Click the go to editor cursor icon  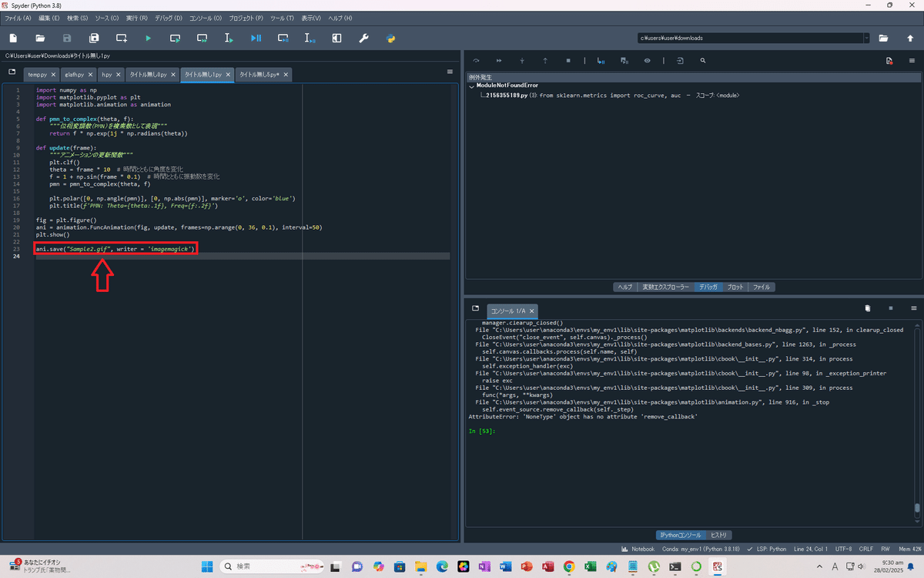[x=680, y=60]
